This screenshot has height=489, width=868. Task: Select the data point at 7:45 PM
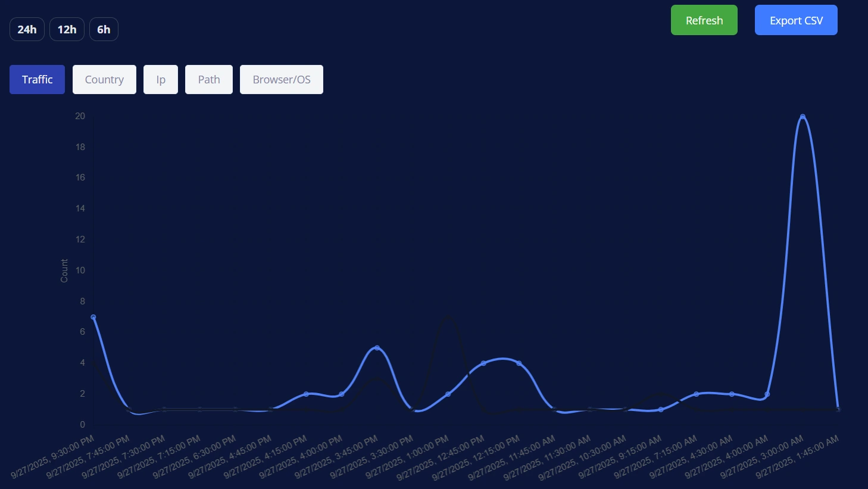(129, 410)
